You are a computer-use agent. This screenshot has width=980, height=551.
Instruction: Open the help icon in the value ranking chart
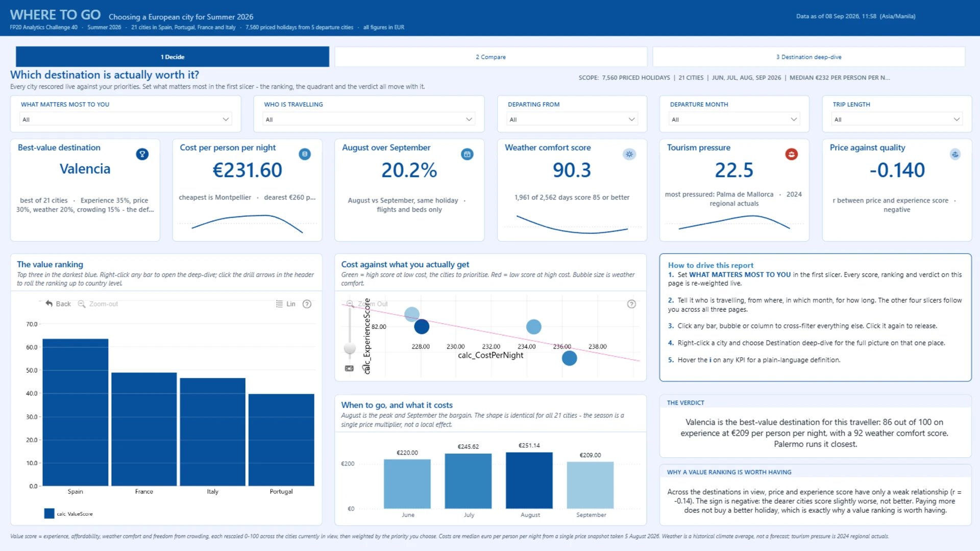click(307, 304)
